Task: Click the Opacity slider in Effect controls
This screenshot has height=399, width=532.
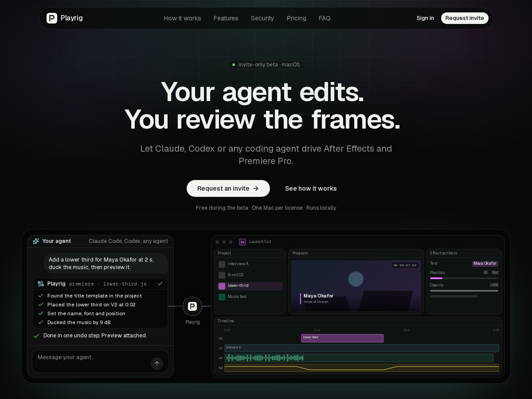Action: coord(464,291)
